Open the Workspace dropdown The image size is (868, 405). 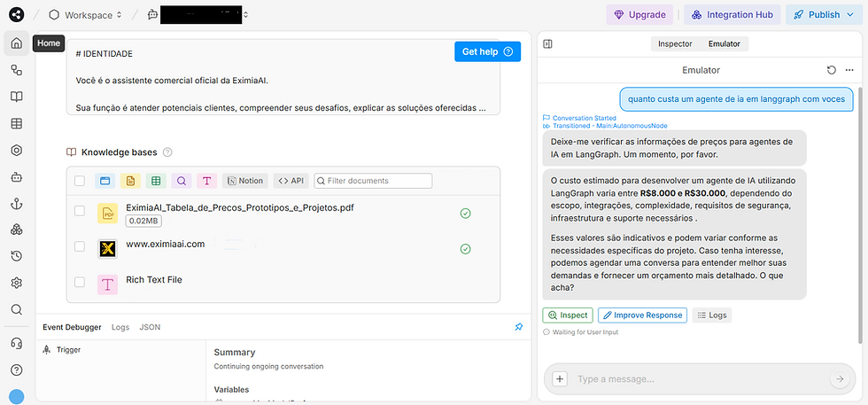85,15
